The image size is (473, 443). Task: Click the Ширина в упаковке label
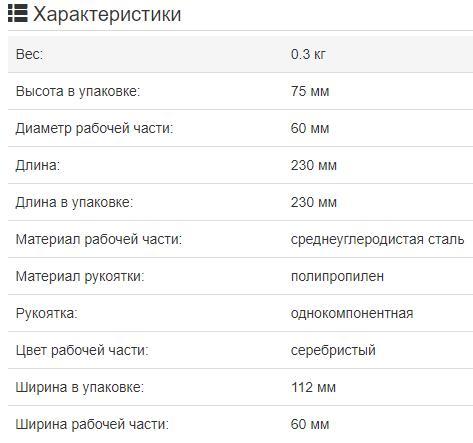80,387
